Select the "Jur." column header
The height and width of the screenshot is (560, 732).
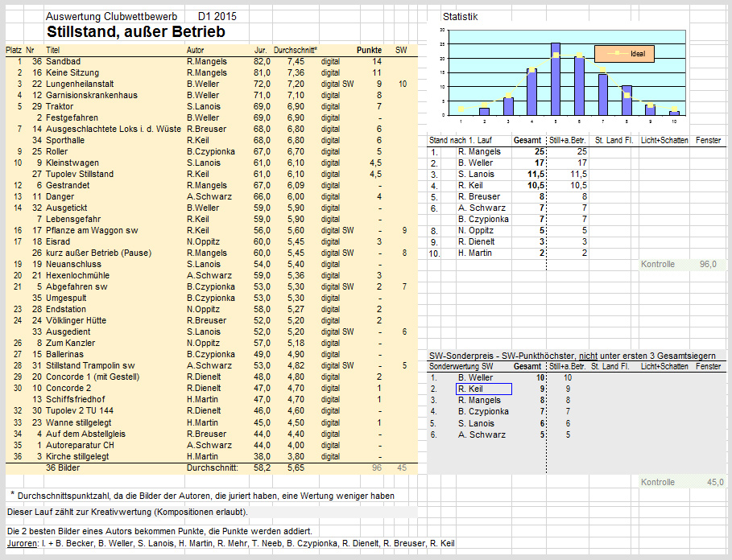coord(260,50)
